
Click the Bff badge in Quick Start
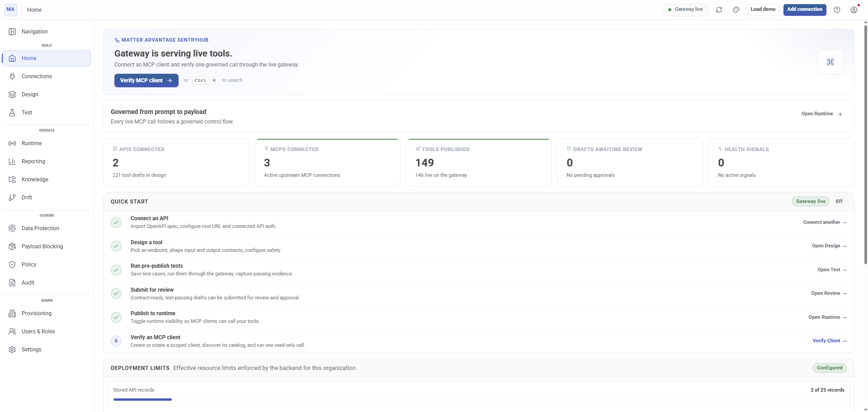(839, 202)
